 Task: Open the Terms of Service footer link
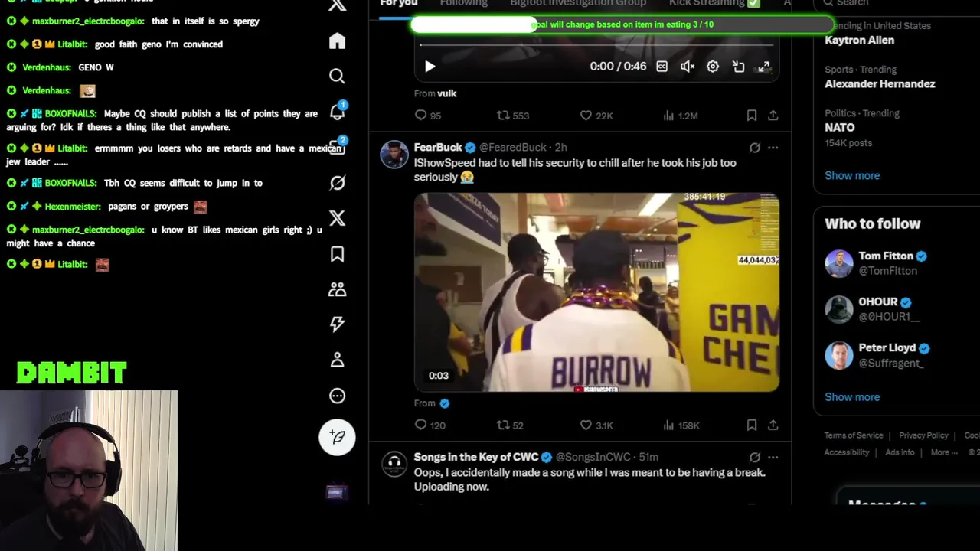pyautogui.click(x=854, y=435)
